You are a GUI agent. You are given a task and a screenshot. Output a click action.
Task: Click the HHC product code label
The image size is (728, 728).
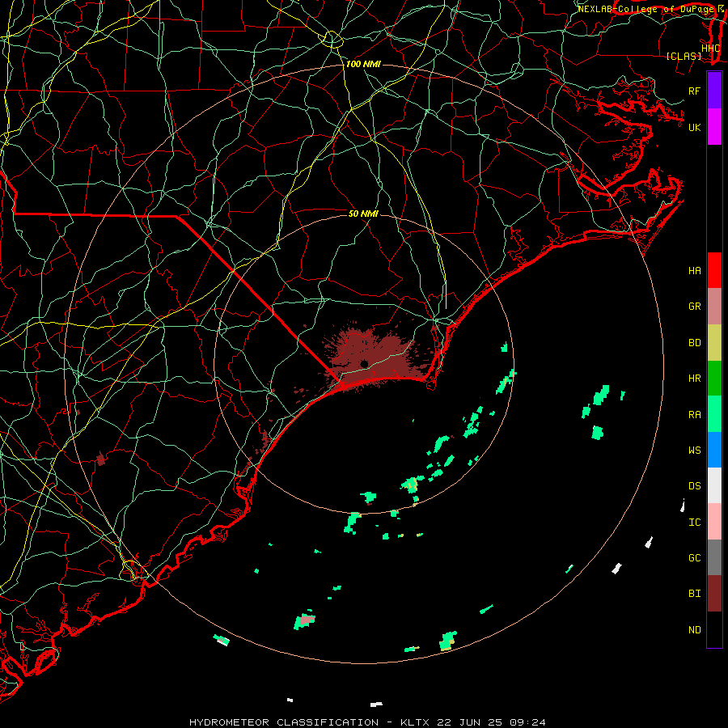[x=711, y=49]
